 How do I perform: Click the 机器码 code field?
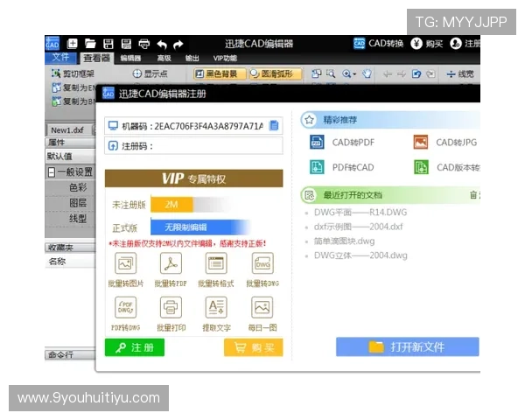tap(194, 126)
